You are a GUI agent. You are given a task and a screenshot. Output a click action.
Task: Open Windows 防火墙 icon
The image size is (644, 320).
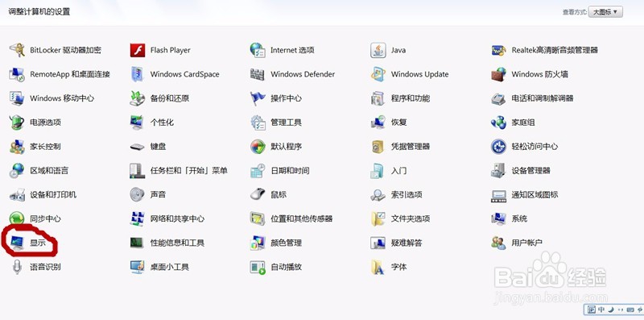tap(498, 74)
